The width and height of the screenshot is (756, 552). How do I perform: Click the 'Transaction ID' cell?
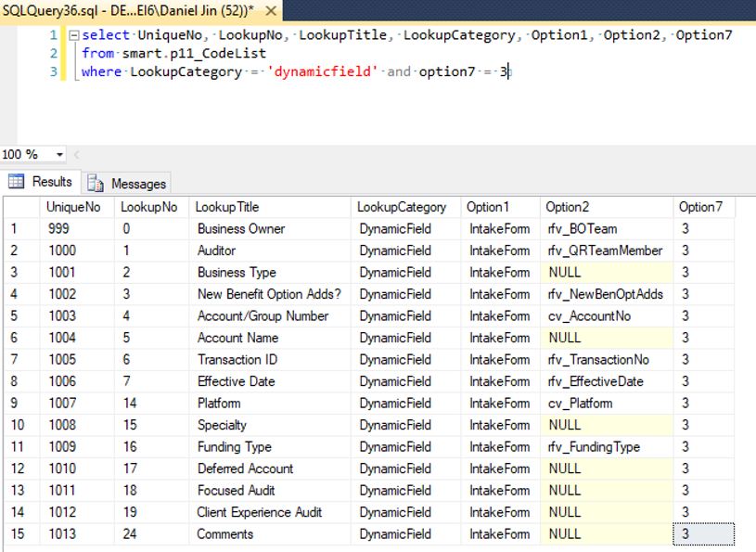coord(270,360)
